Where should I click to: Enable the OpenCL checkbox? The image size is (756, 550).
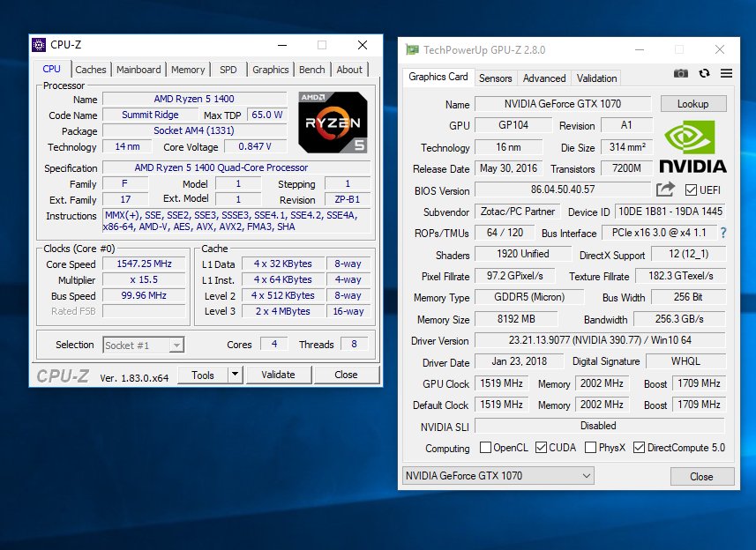coord(485,448)
